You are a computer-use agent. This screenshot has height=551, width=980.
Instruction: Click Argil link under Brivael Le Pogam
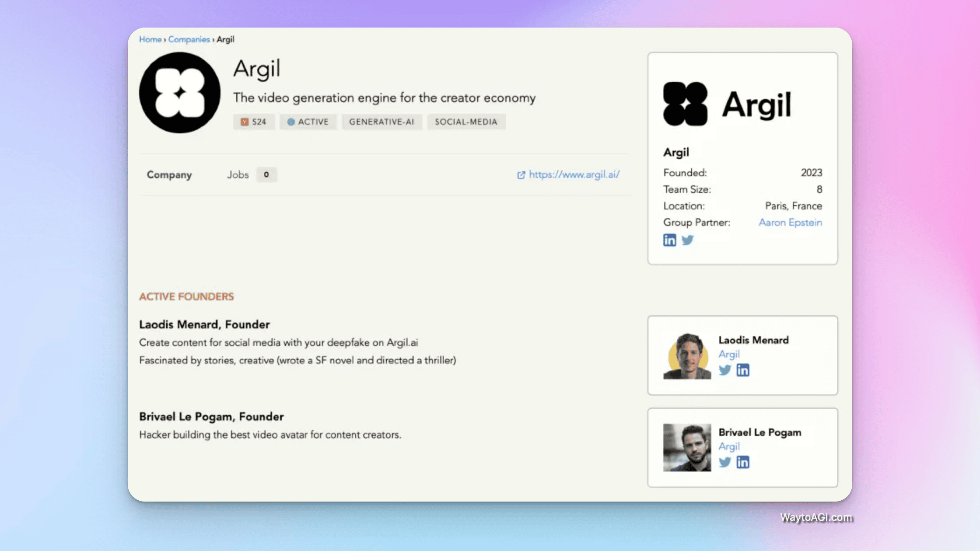(729, 446)
